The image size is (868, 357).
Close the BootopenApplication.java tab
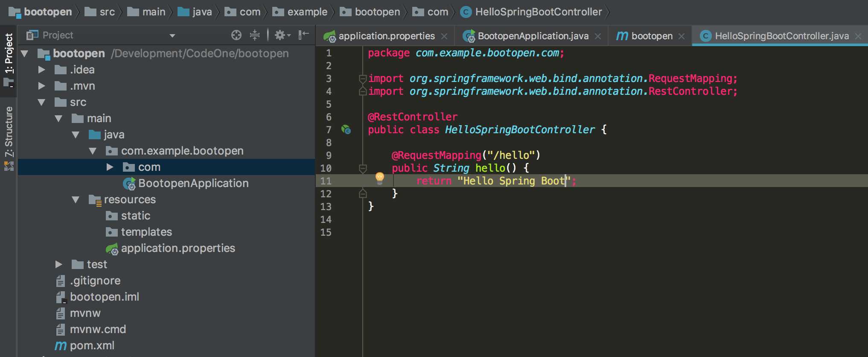[x=598, y=36]
